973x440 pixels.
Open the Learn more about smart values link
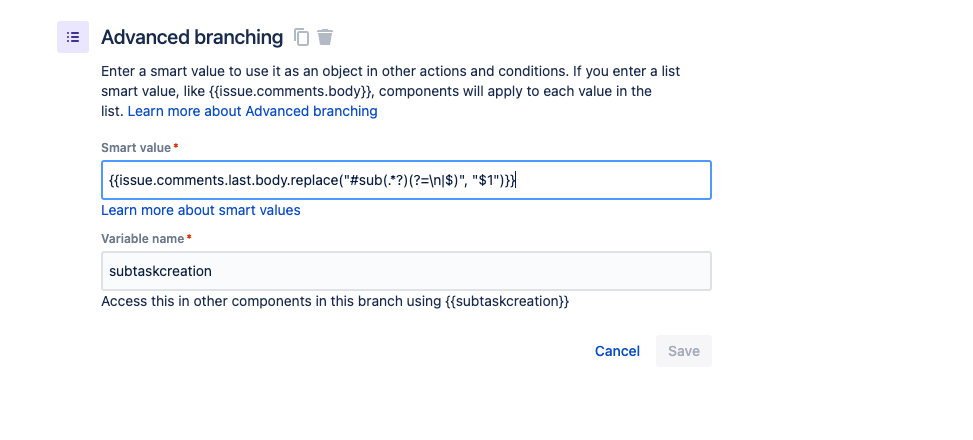[x=201, y=210]
